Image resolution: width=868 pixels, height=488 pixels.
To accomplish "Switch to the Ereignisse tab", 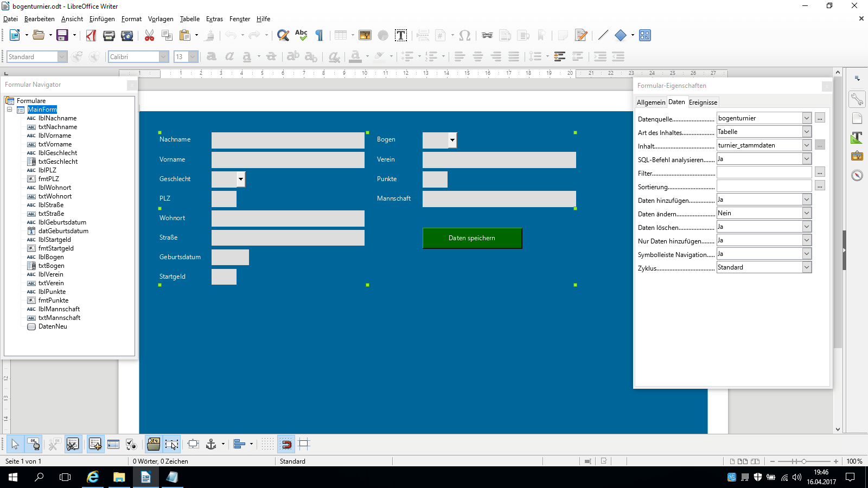I will click(x=703, y=102).
